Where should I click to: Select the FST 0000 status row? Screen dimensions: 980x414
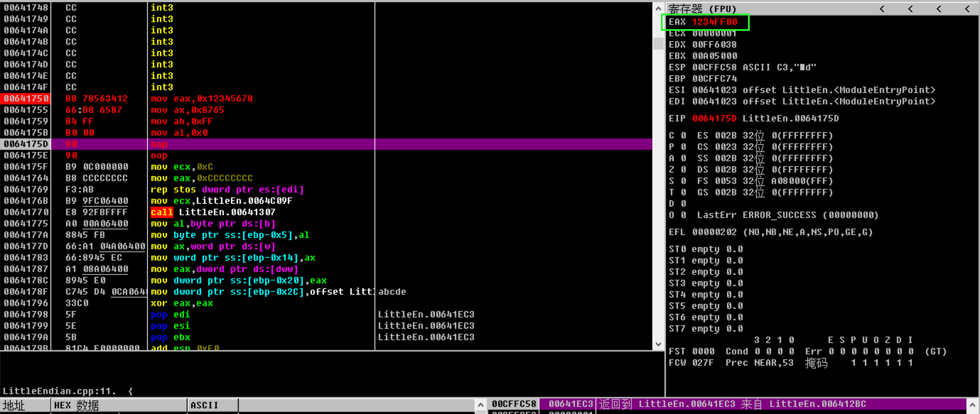coord(808,352)
